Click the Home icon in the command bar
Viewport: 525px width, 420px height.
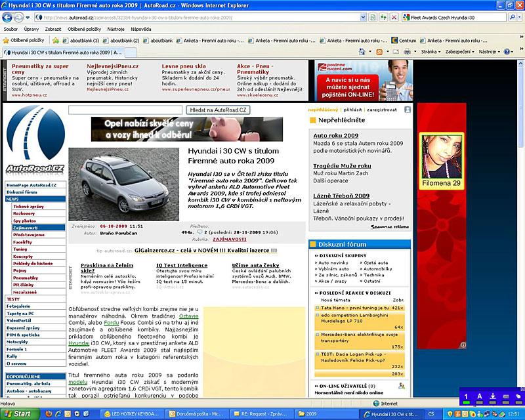[x=362, y=52]
